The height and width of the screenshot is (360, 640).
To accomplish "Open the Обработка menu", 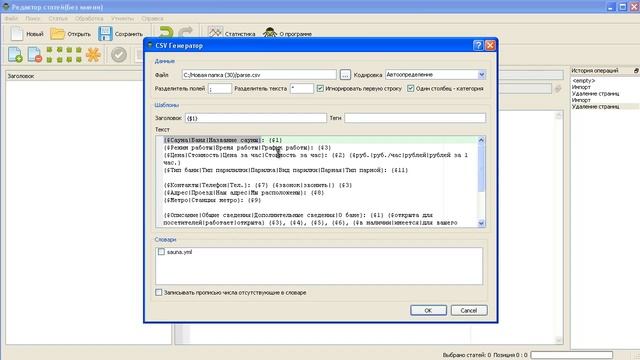I will pyautogui.click(x=89, y=18).
